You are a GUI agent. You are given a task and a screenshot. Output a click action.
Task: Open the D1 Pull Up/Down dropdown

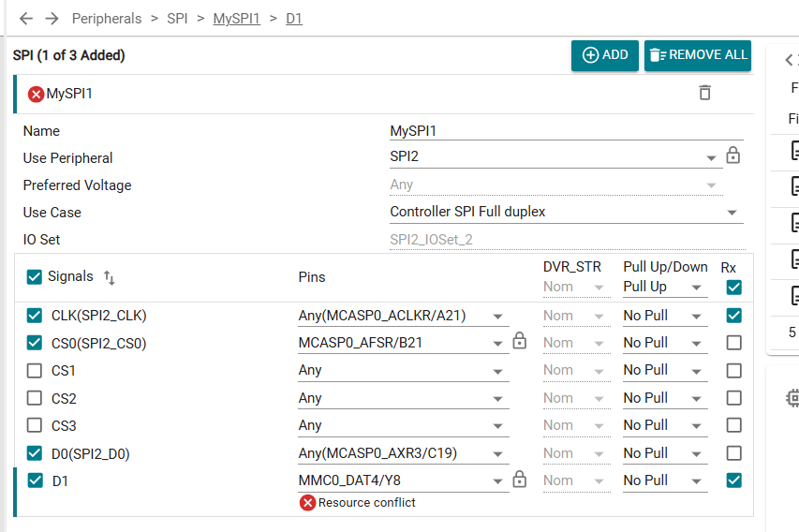(665, 480)
